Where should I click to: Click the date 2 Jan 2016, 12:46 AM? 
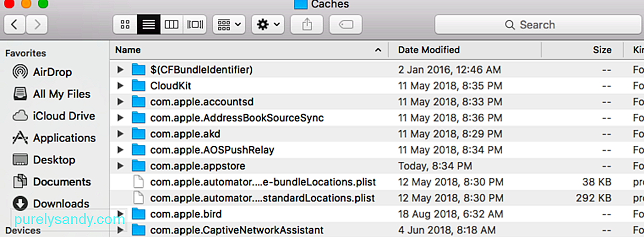[449, 70]
